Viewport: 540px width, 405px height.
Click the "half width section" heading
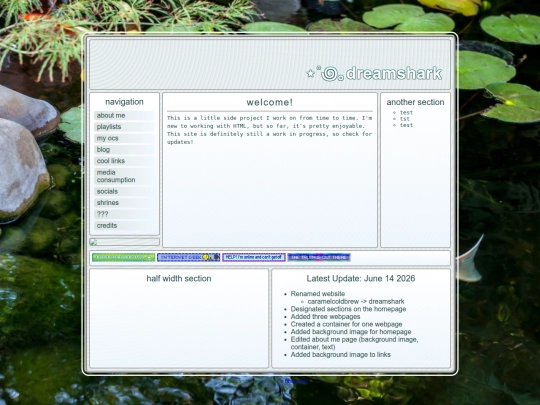pos(179,278)
